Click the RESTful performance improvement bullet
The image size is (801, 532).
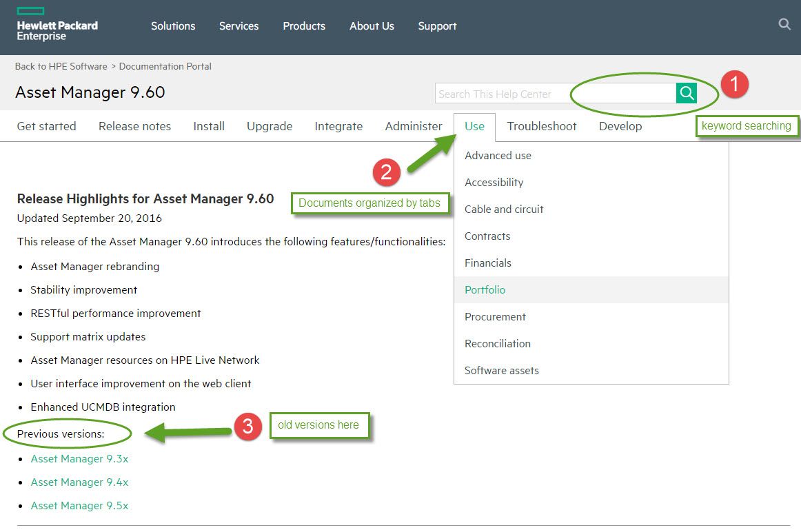point(116,314)
